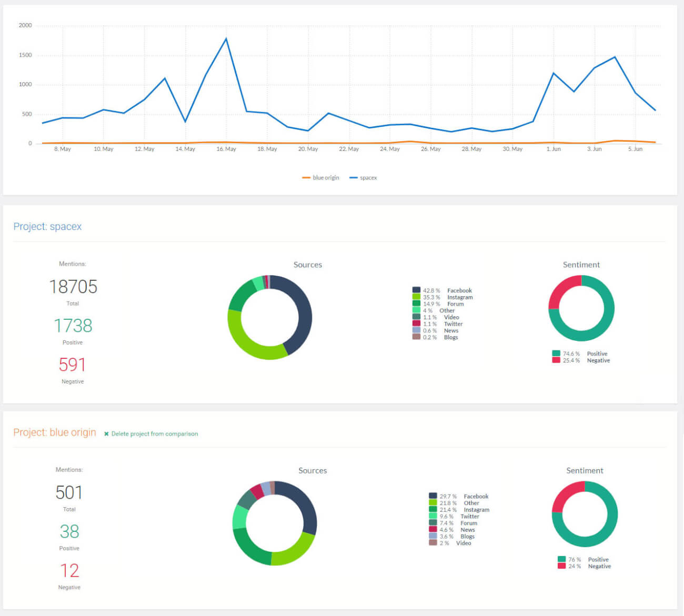Click Positive 74.6 % in spacex sentiment legend
The height and width of the screenshot is (616, 684).
pyautogui.click(x=580, y=354)
